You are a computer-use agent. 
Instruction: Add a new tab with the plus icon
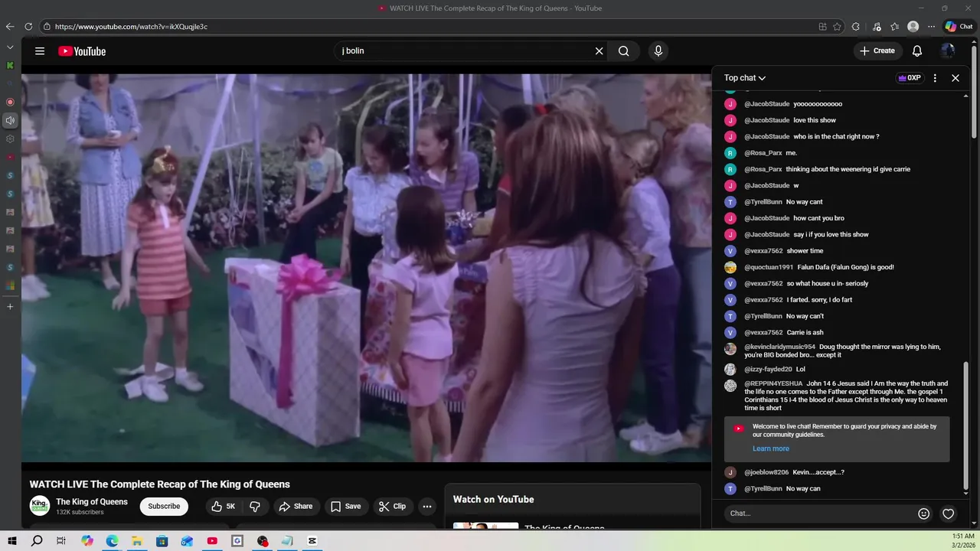coord(10,307)
